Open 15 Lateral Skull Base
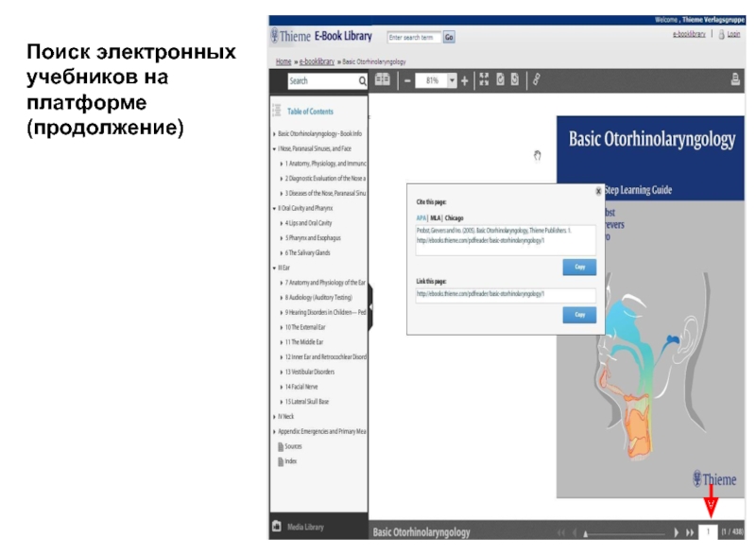 coord(306,402)
